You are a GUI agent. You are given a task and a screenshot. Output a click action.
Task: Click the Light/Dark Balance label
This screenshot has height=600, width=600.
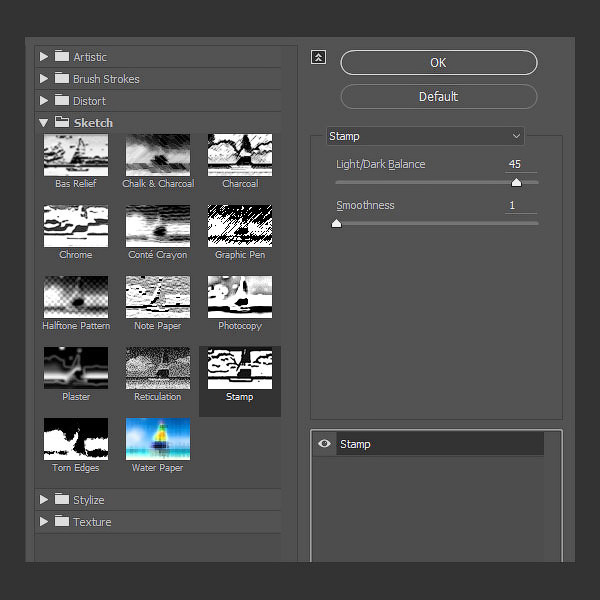(381, 165)
